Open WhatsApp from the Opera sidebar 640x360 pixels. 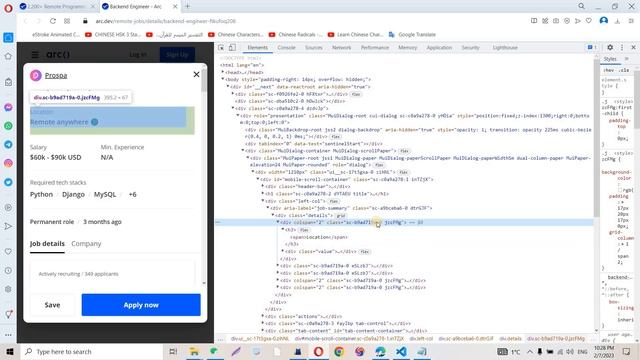8,126
